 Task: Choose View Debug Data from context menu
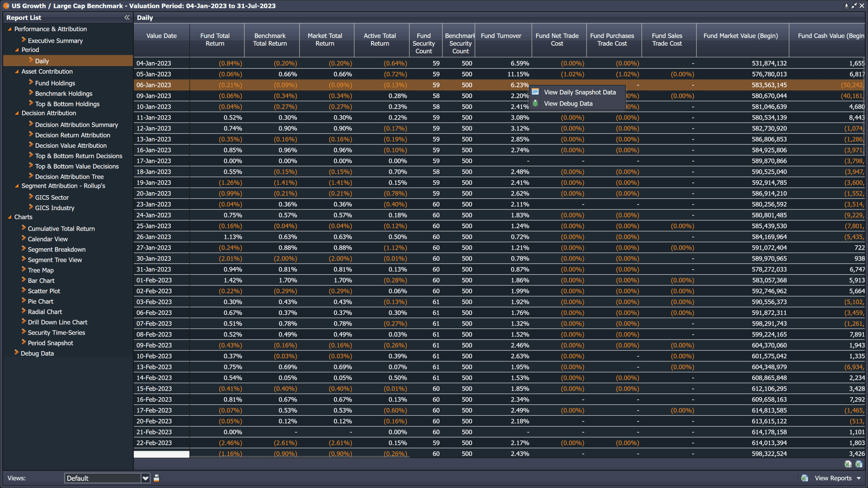pyautogui.click(x=568, y=104)
